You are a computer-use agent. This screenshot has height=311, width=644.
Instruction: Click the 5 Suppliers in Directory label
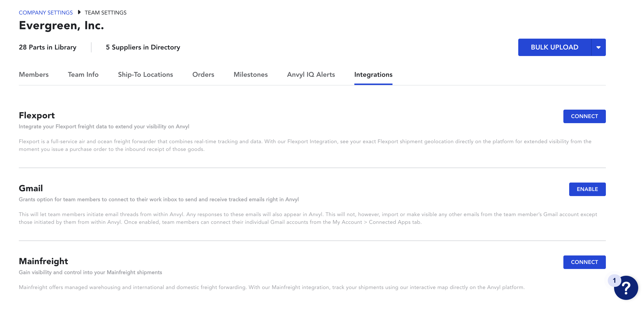tap(143, 47)
